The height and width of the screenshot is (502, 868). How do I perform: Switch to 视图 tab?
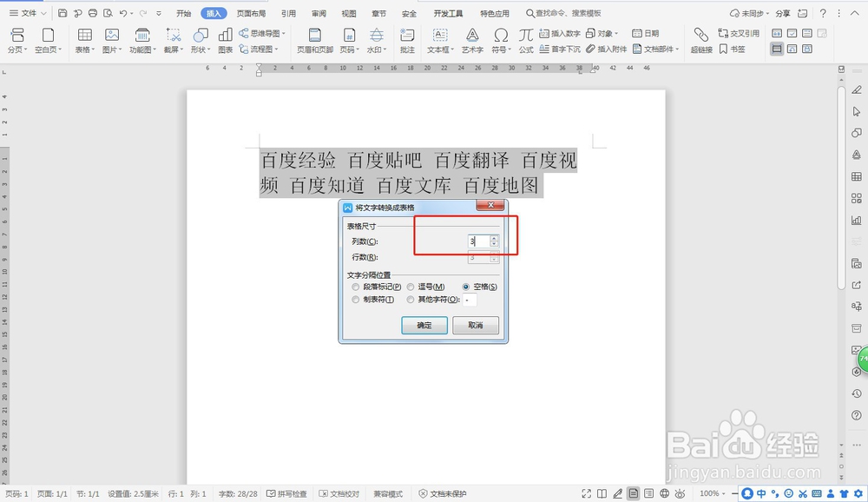[349, 13]
